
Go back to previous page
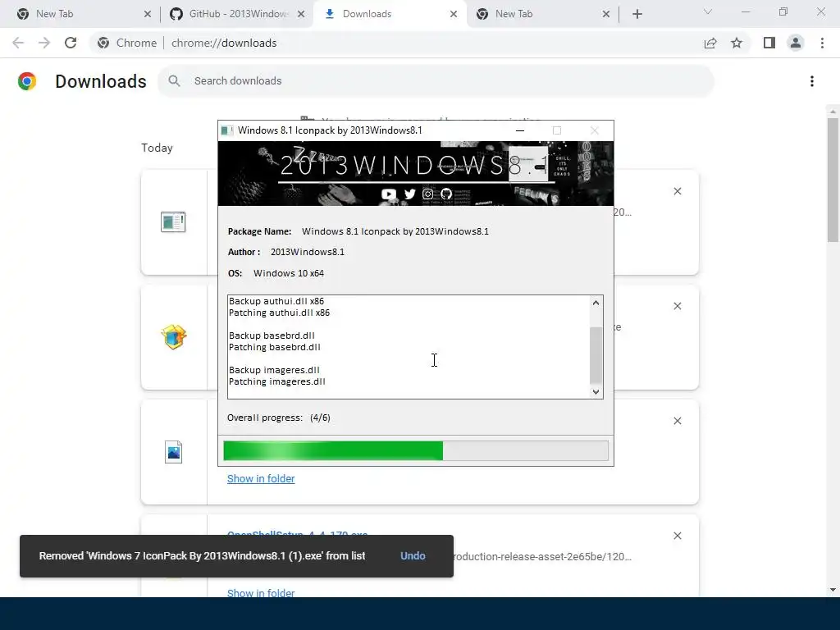(x=18, y=43)
